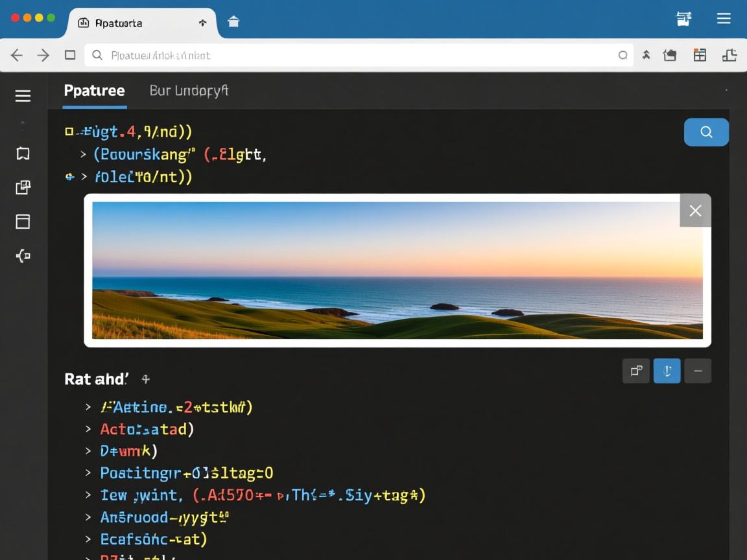Screen dimensions: 747x560
Task: Open the top-right browser hamburger menu
Action: tap(724, 19)
